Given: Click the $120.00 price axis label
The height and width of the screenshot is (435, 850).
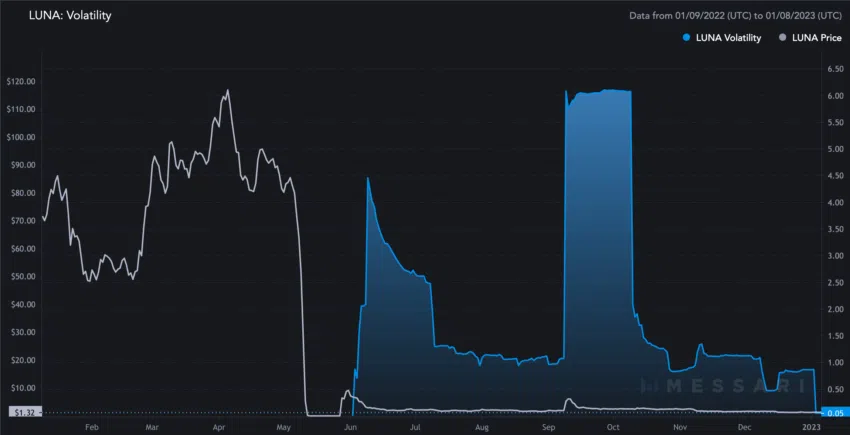Looking at the screenshot, I should [21, 81].
